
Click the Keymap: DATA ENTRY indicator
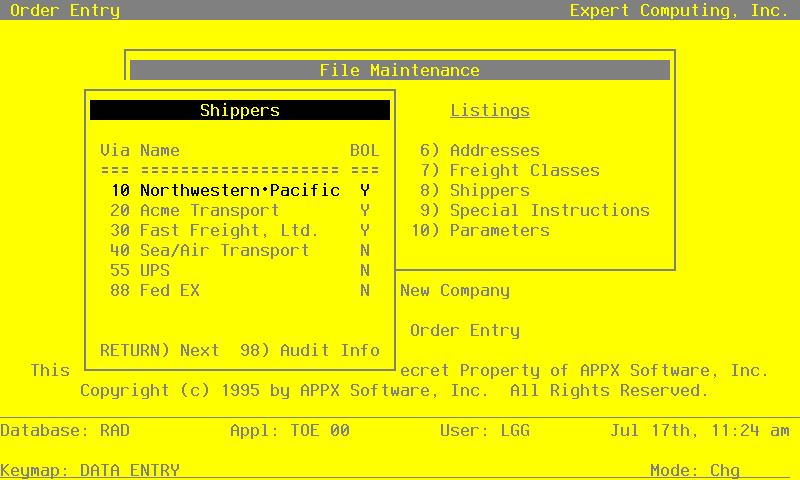pos(90,470)
